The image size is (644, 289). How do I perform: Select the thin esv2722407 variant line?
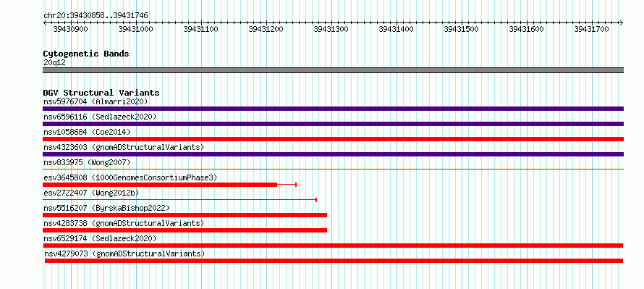pyautogui.click(x=179, y=200)
